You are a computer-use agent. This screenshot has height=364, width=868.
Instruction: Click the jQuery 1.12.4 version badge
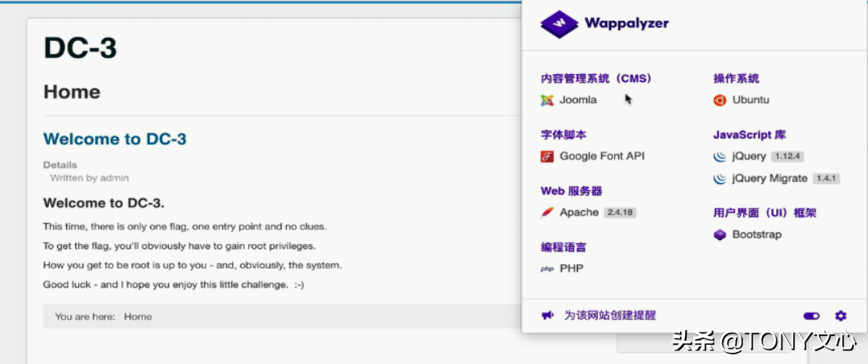(787, 156)
